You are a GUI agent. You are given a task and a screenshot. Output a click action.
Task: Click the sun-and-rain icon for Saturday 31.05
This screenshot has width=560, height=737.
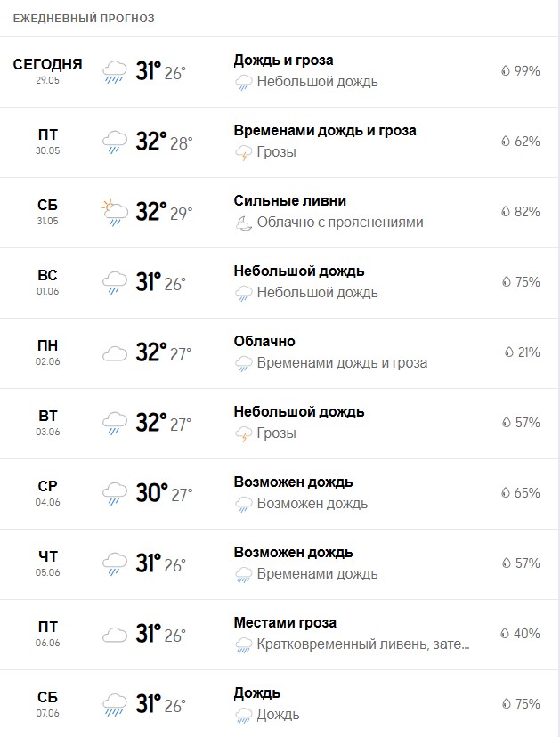(115, 213)
